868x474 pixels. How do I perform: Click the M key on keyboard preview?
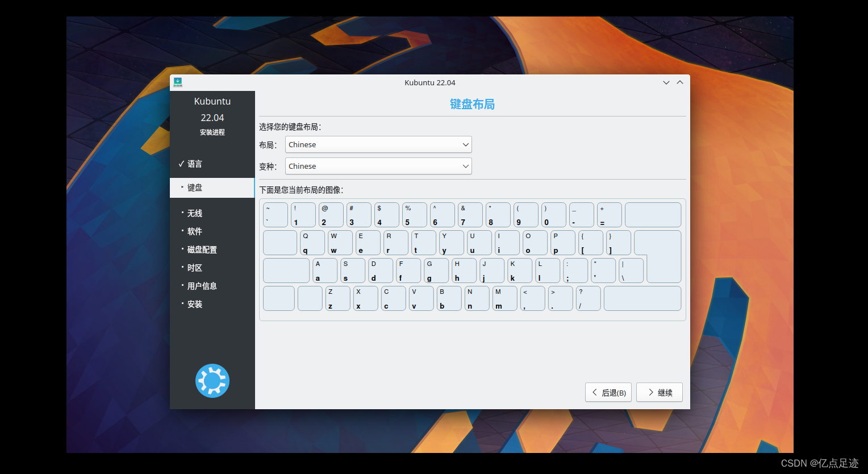pyautogui.click(x=505, y=298)
